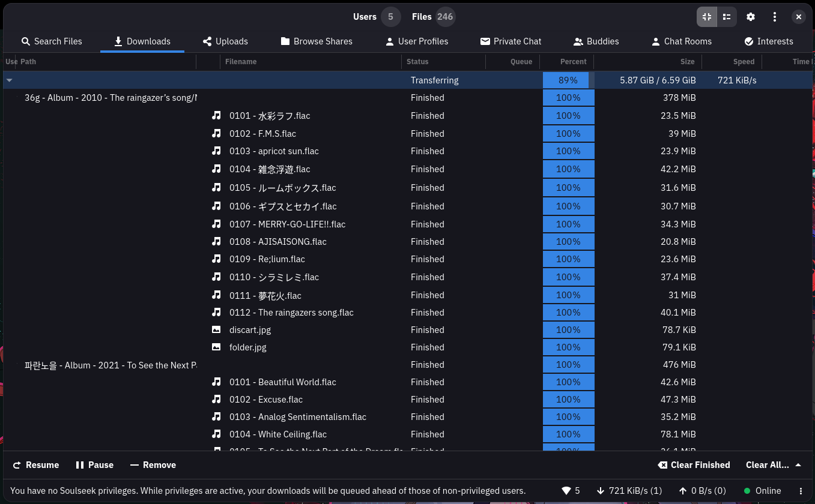Click the status bar three-dot menu icon

click(801, 491)
